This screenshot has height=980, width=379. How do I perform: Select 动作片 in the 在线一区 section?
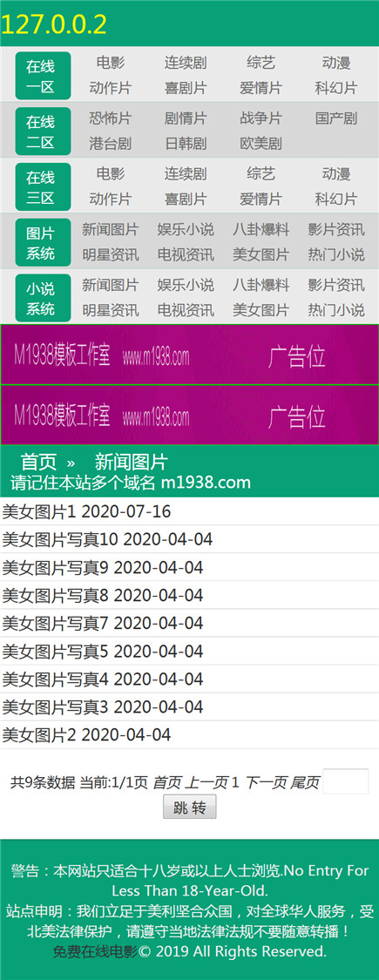pos(111,88)
